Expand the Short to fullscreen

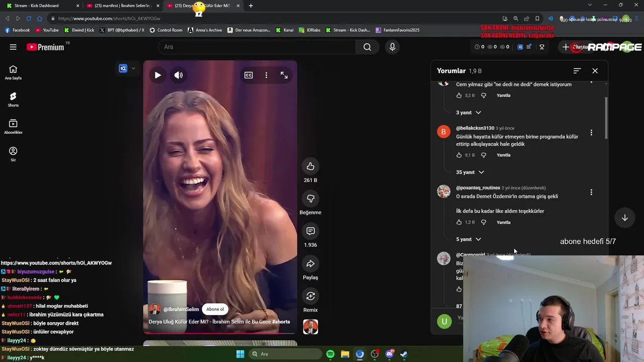(284, 75)
